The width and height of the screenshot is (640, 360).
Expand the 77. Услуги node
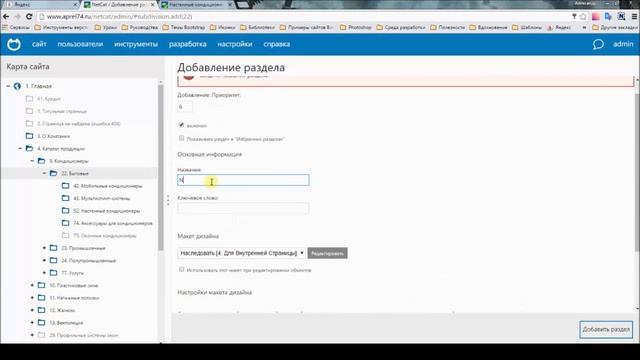pos(44,272)
